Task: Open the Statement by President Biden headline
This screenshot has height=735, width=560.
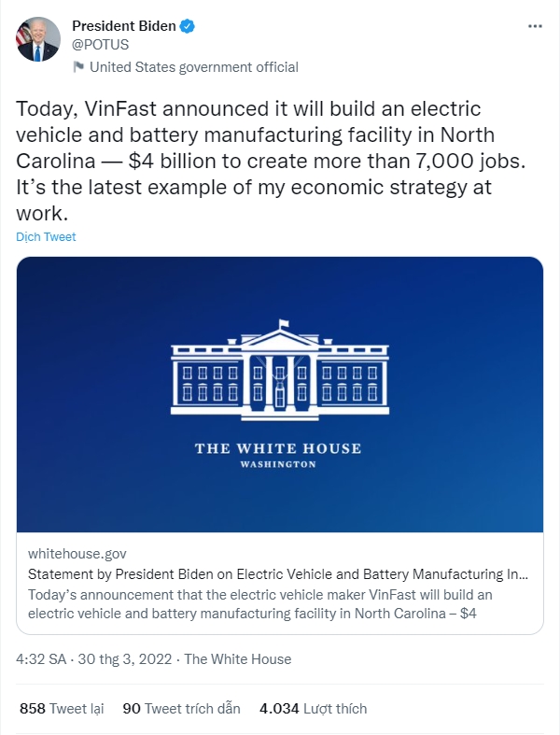Action: click(278, 574)
